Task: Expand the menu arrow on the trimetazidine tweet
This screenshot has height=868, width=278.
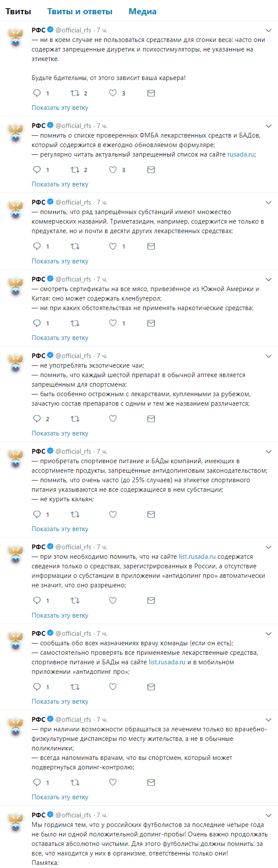Action: (x=268, y=202)
